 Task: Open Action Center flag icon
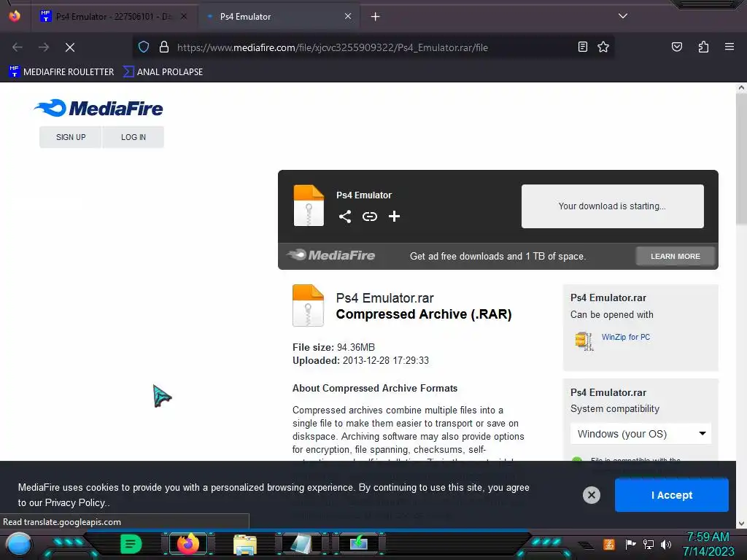pos(630,544)
